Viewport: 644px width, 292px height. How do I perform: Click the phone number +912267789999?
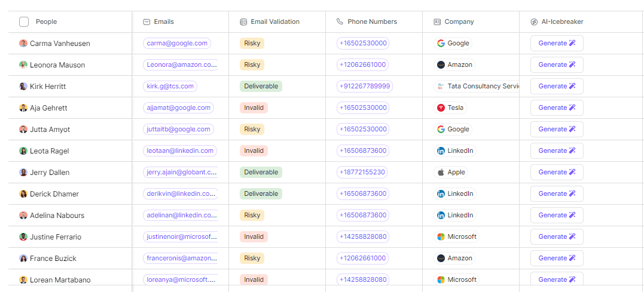tap(365, 87)
